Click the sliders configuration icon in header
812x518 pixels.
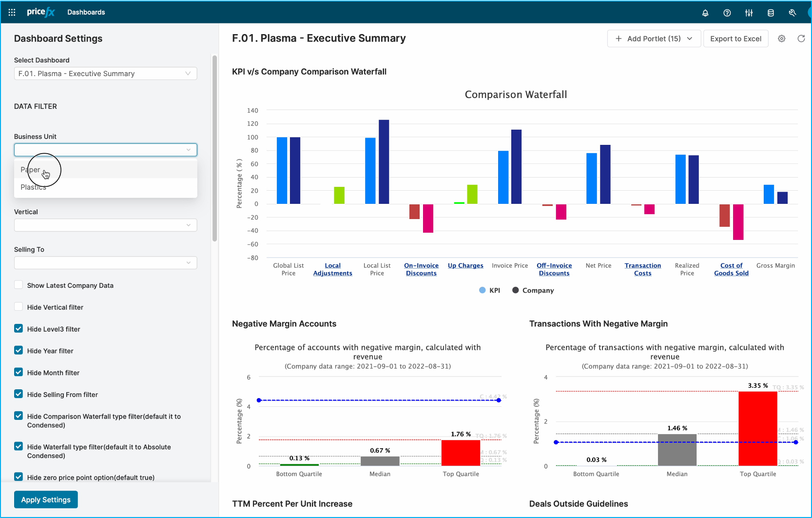(749, 13)
